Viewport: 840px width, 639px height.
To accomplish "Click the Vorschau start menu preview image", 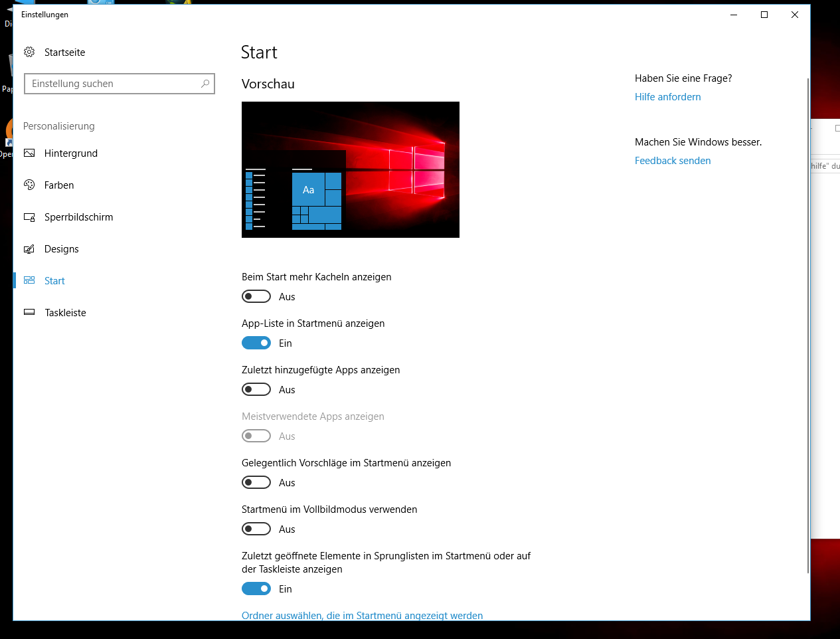I will [x=351, y=169].
